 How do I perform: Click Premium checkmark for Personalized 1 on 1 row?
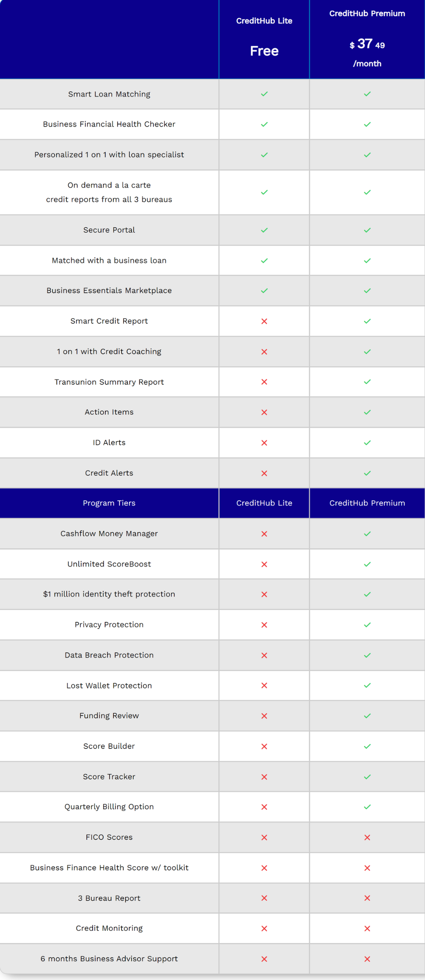pos(367,155)
